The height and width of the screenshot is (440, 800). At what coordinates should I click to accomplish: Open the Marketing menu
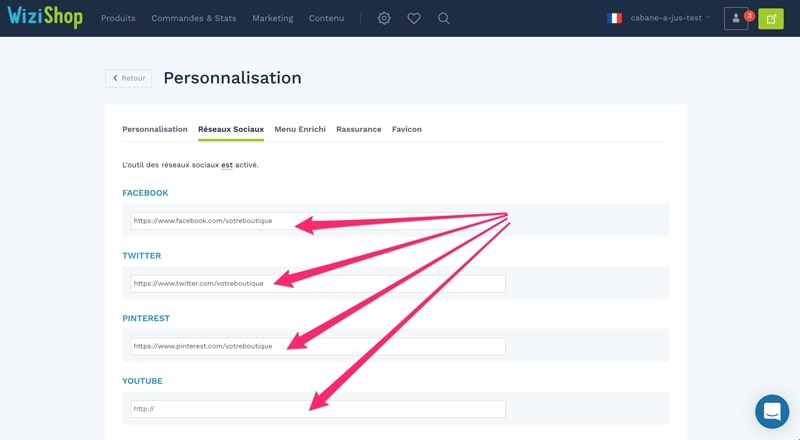(272, 18)
